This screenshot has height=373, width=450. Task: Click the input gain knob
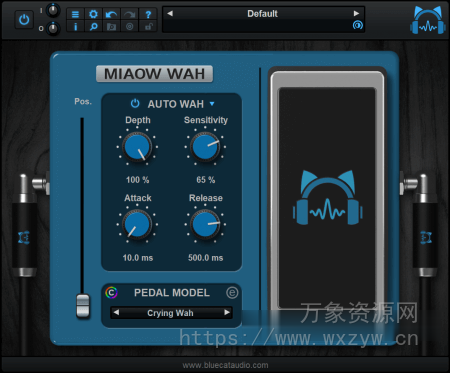coord(53,10)
